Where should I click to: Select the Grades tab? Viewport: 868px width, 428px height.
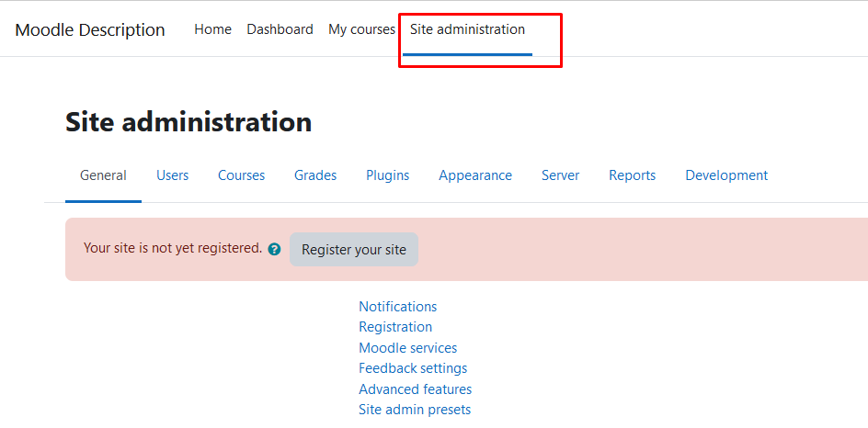click(x=315, y=175)
